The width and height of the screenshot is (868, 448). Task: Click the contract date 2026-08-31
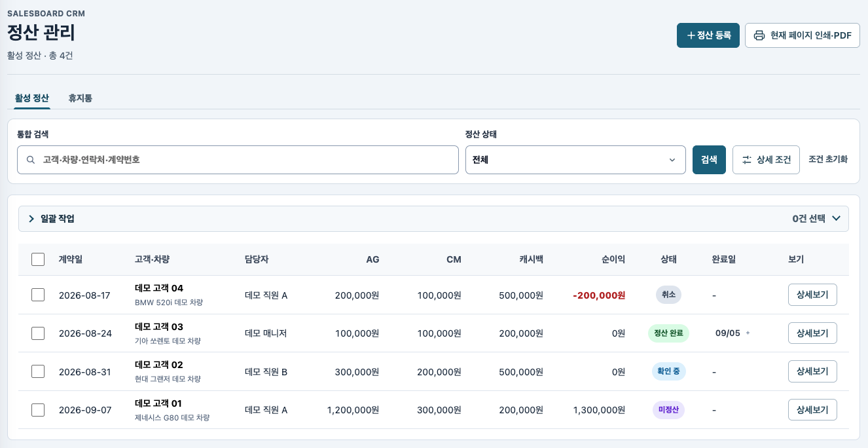click(x=85, y=372)
